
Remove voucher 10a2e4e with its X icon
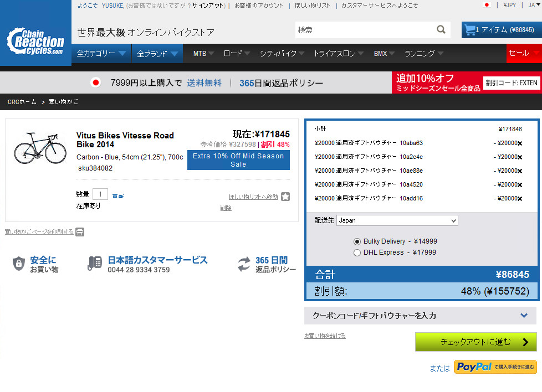(x=520, y=157)
